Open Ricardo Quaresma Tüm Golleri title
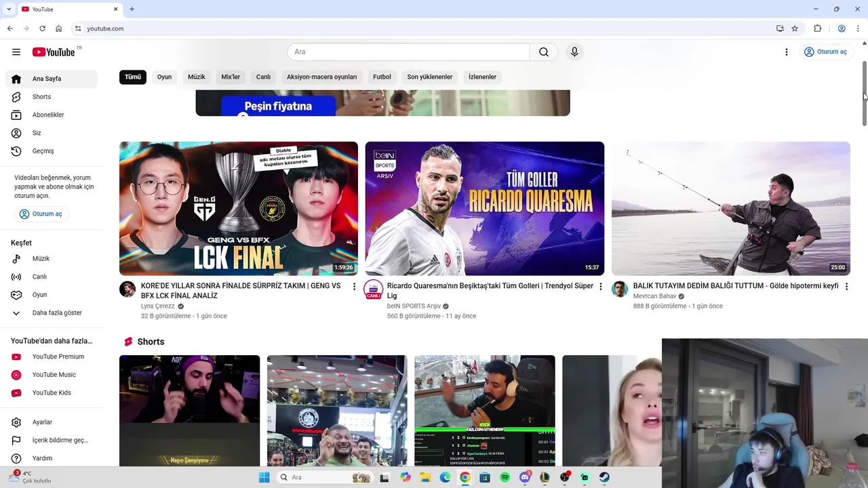868x488 pixels. pyautogui.click(x=490, y=291)
